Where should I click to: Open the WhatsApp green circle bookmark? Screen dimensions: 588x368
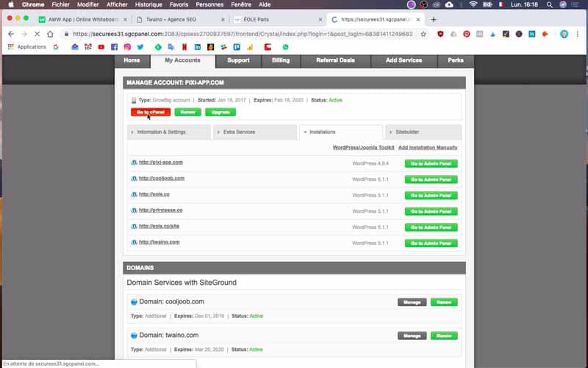click(x=285, y=47)
